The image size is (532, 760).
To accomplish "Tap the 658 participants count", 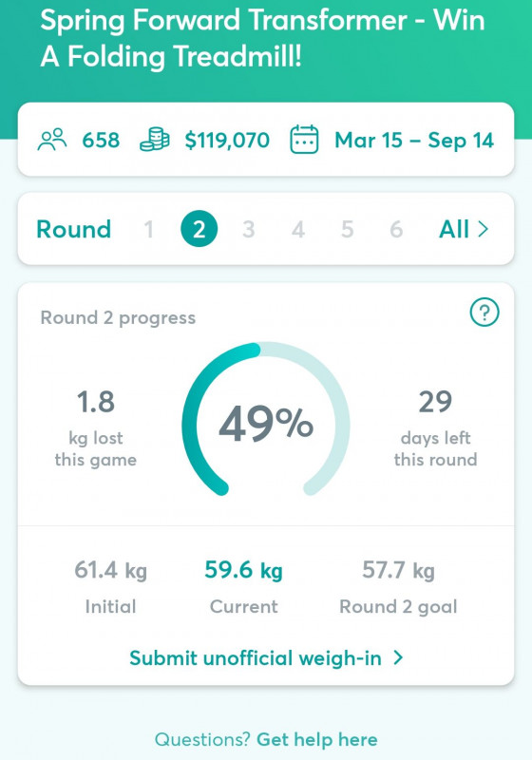I will [101, 140].
